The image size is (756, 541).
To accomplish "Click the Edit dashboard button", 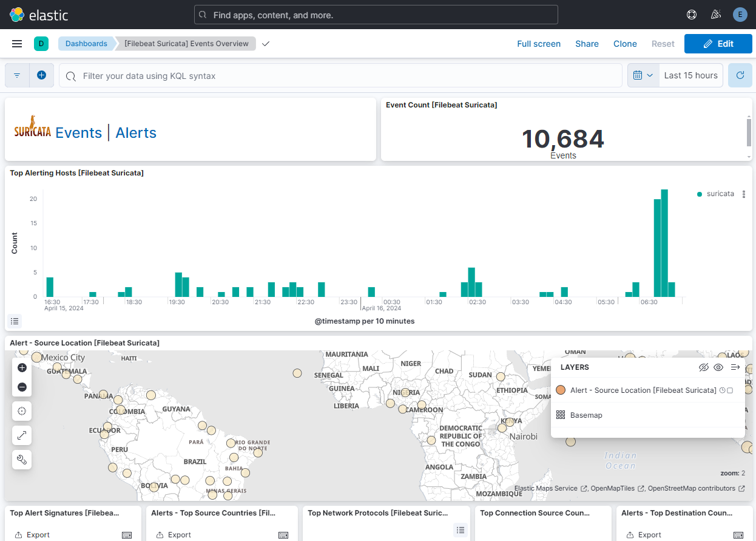I will 718,44.
